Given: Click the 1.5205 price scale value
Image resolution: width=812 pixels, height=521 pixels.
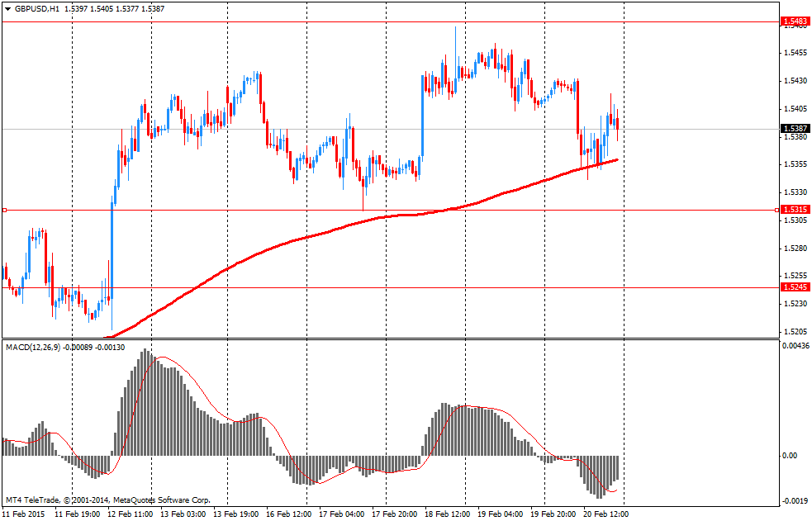Looking at the screenshot, I should [x=795, y=331].
